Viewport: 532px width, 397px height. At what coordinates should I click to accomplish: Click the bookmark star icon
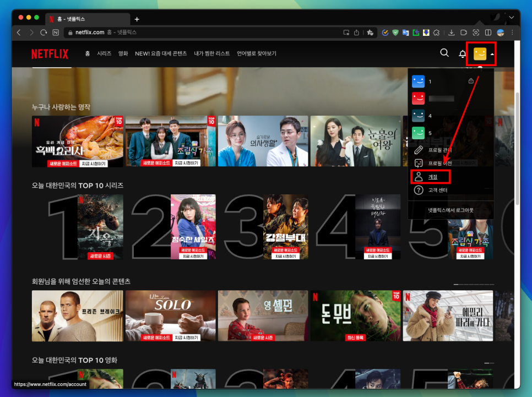(370, 32)
